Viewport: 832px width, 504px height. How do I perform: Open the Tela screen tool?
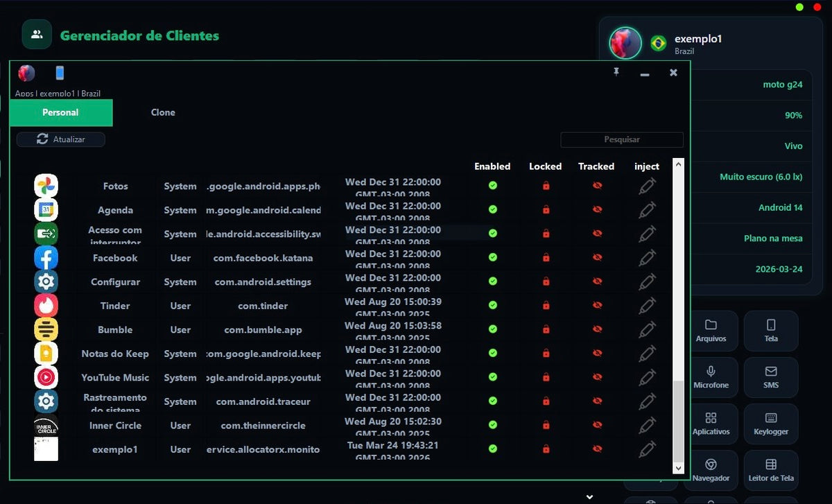coord(770,331)
